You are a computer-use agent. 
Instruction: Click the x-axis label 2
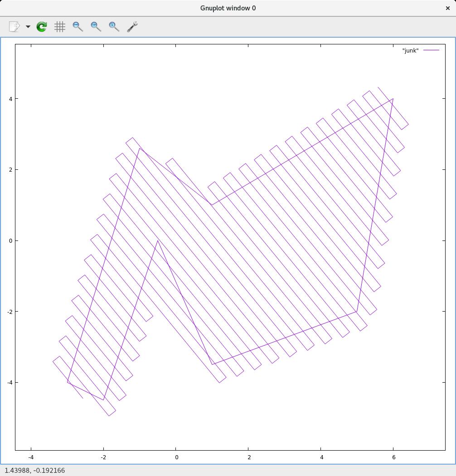point(249,457)
